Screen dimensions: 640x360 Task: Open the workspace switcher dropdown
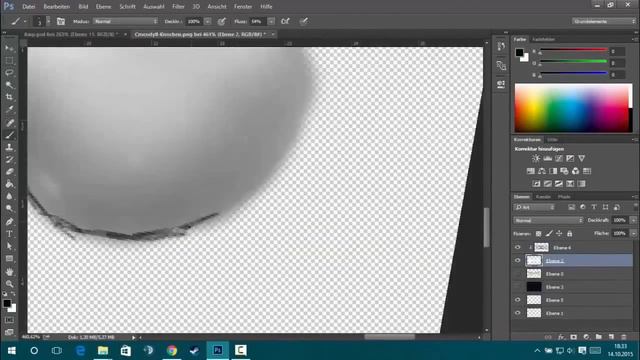603,21
